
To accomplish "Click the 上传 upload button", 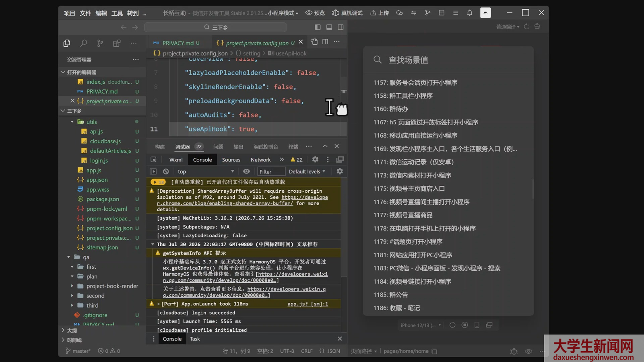I will [x=380, y=13].
